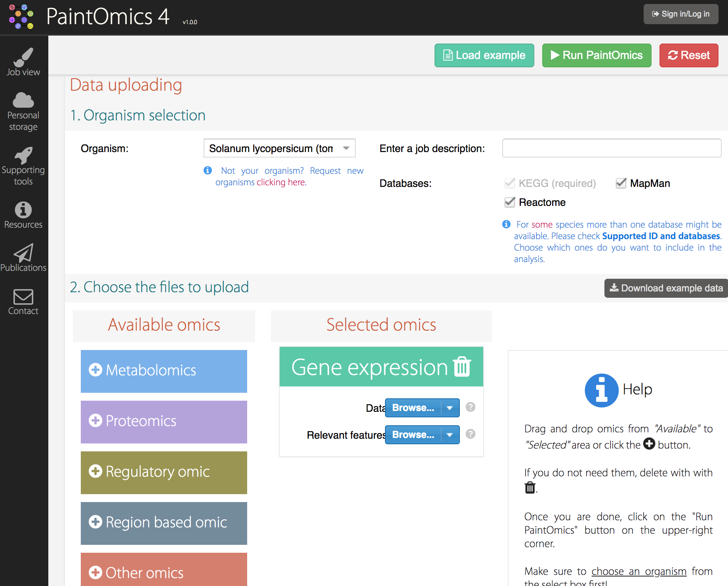Viewport: 728px width, 586px height.
Task: Toggle the Reactome database checkbox
Action: point(510,202)
